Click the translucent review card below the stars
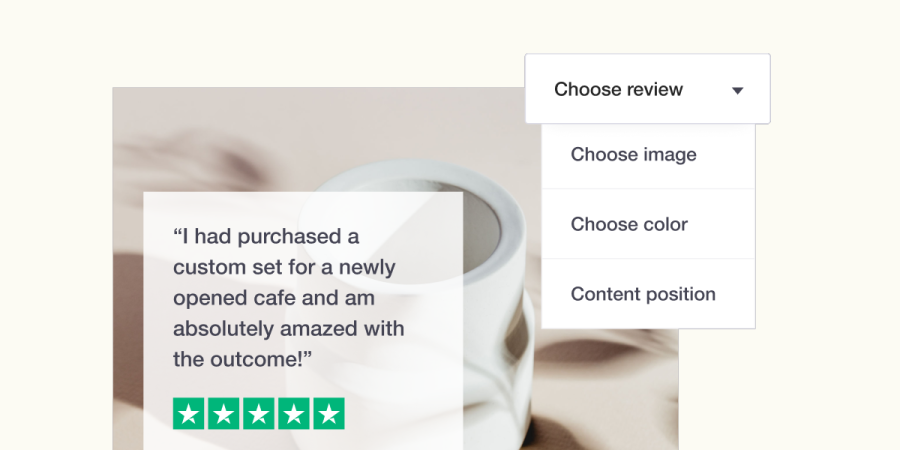The image size is (900, 450). click(303, 440)
